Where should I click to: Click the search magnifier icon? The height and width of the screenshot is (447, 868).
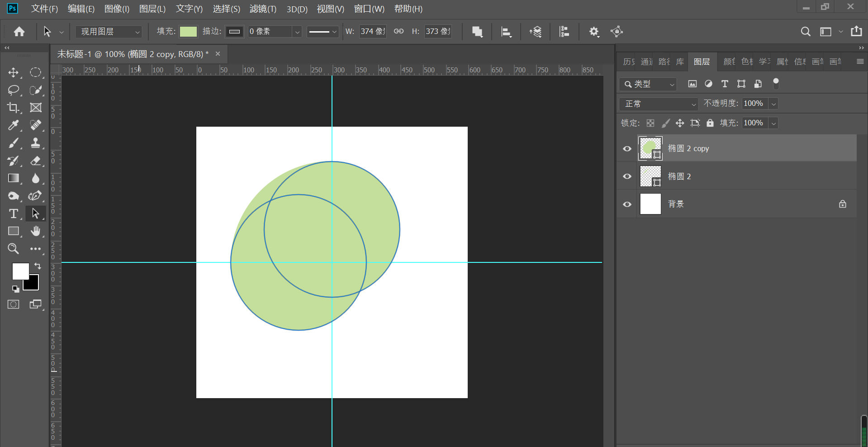(x=805, y=32)
